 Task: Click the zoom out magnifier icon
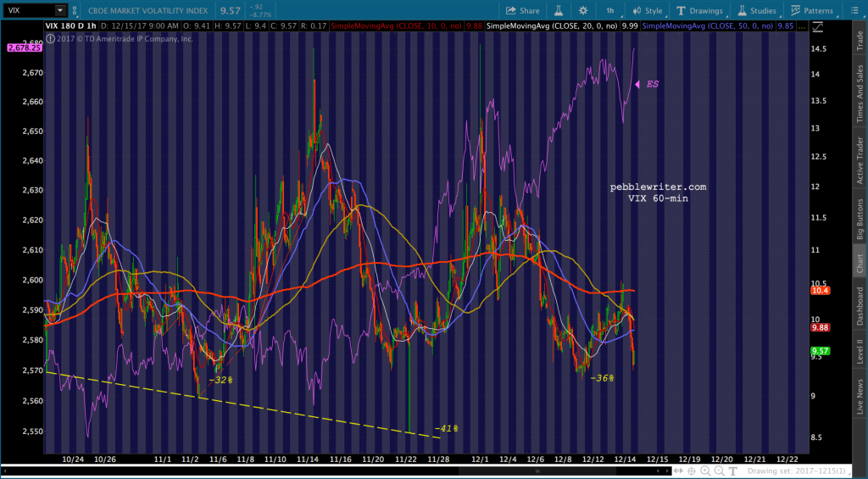719,471
